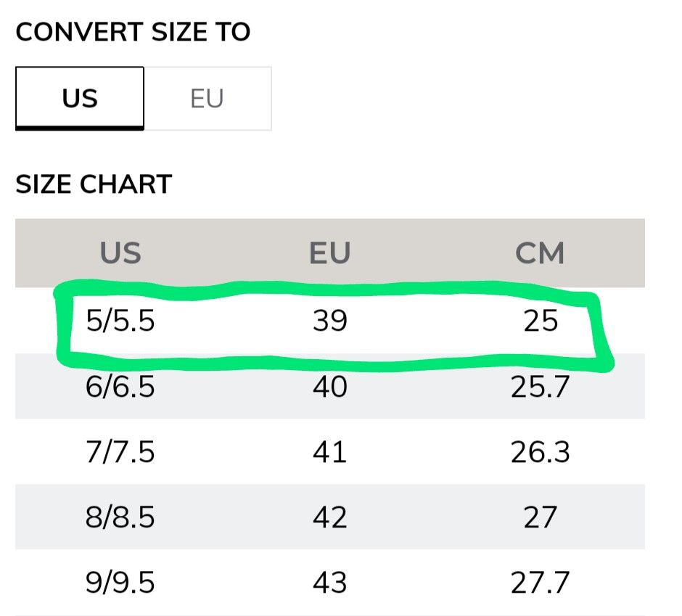The image size is (682, 616).
Task: Select the US size conversion toggle
Action: click(80, 99)
